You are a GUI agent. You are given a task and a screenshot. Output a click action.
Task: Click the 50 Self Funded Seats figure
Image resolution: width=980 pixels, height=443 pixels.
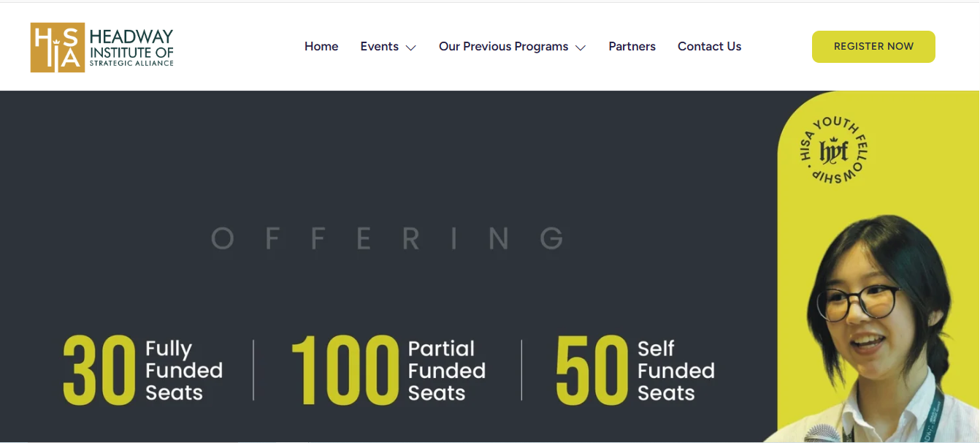[635, 370]
